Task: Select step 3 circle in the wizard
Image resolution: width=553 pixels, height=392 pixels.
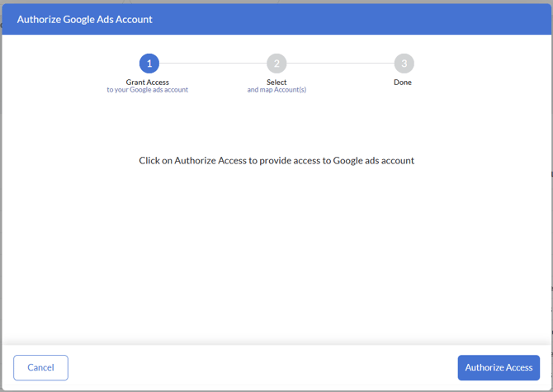Action: [x=404, y=64]
